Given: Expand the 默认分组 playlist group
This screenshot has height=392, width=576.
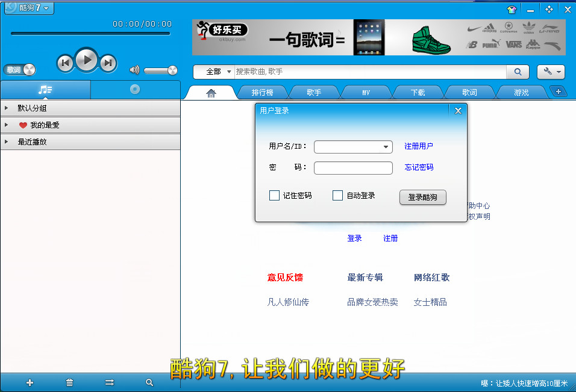Looking at the screenshot, I should (x=7, y=108).
